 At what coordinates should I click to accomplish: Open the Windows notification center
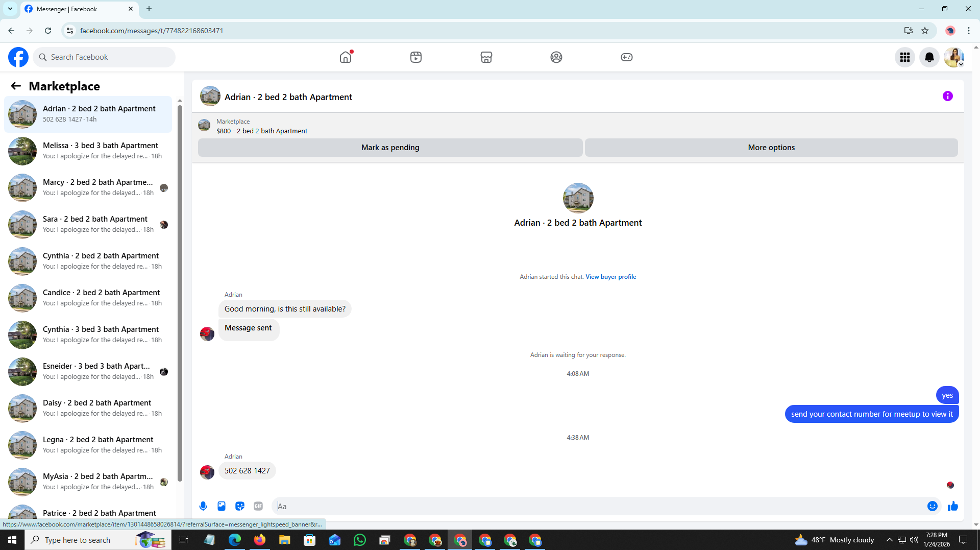963,540
